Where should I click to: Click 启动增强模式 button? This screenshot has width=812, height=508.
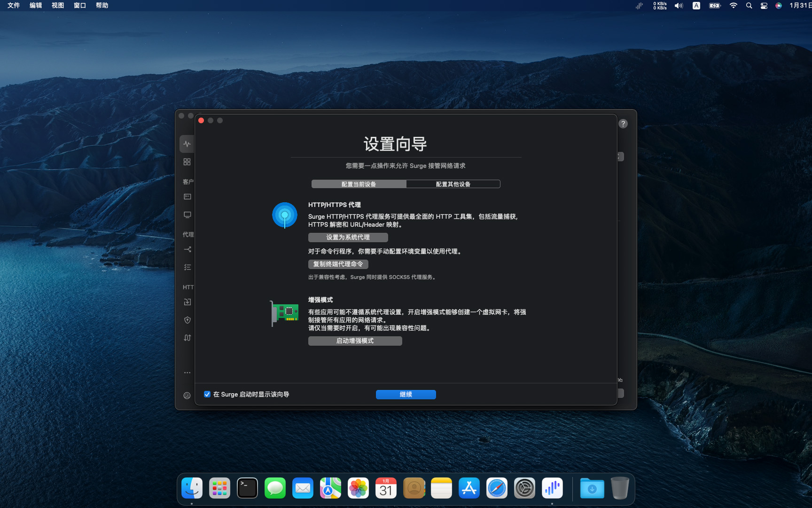point(355,341)
